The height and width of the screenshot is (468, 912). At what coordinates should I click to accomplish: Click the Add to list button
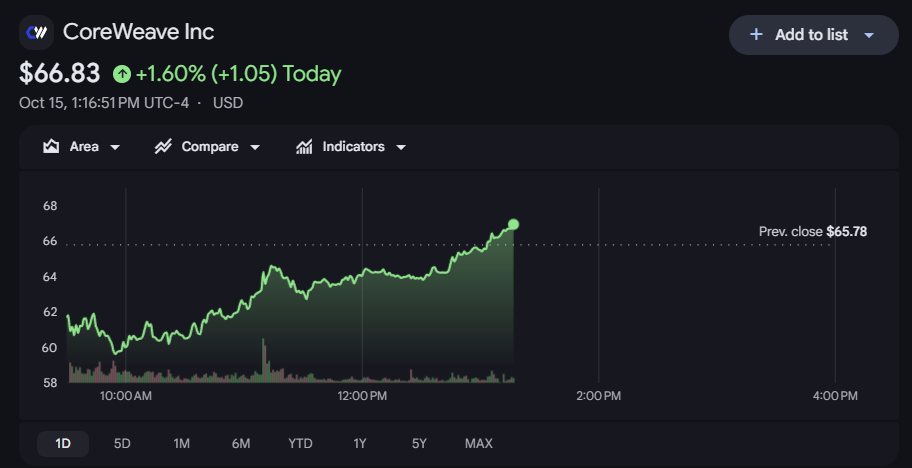click(x=814, y=35)
